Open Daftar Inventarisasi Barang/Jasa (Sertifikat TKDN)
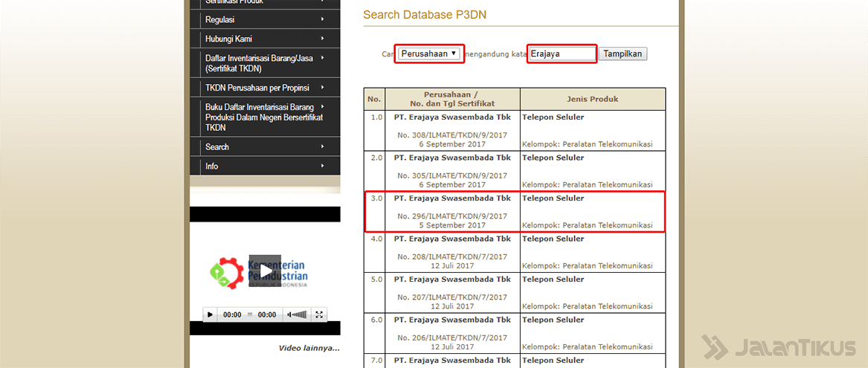The height and width of the screenshot is (368, 868). (x=266, y=63)
